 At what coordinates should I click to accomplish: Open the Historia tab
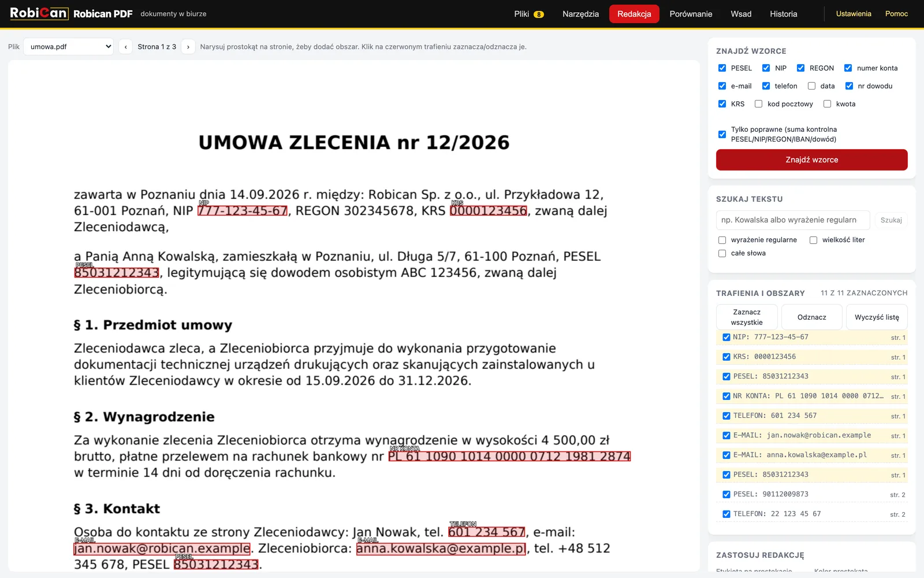point(783,14)
